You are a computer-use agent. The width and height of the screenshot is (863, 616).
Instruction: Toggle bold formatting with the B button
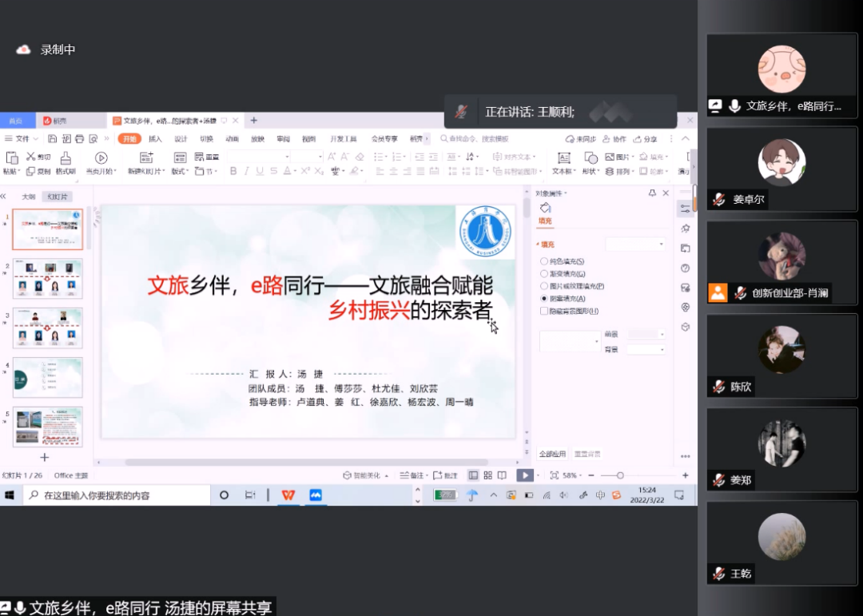pos(233,169)
